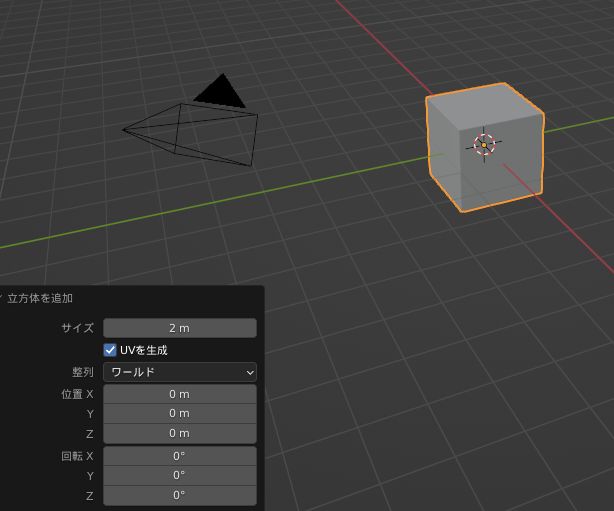This screenshot has width=614, height=511.
Task: Open the 整列 dropdown set to ワールド
Action: pos(180,372)
